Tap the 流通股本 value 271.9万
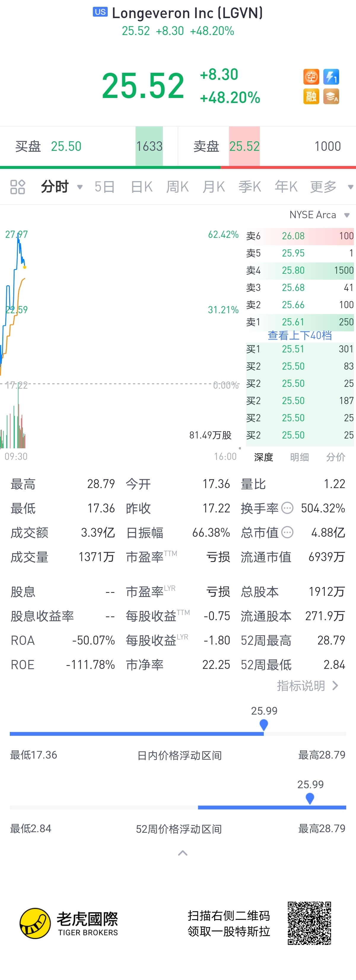356x980 pixels. (325, 616)
